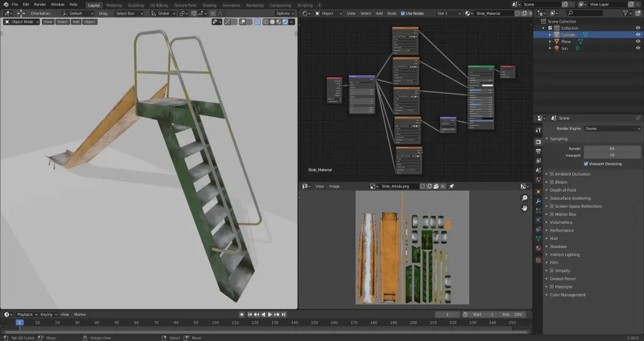
Task: Select rendered viewport shading mode
Action: [x=285, y=22]
